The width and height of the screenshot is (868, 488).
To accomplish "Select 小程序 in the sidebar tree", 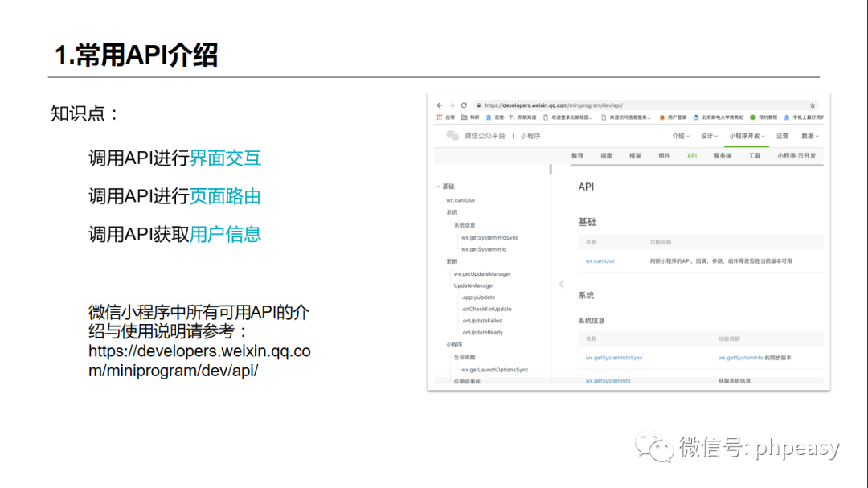I will tap(454, 345).
